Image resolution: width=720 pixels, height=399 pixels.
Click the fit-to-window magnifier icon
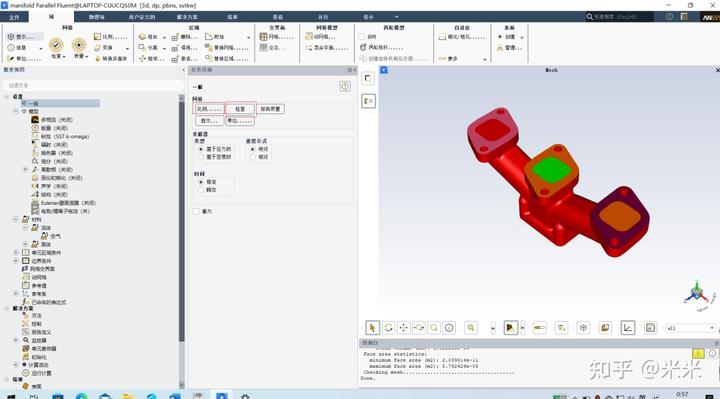pyautogui.click(x=471, y=328)
